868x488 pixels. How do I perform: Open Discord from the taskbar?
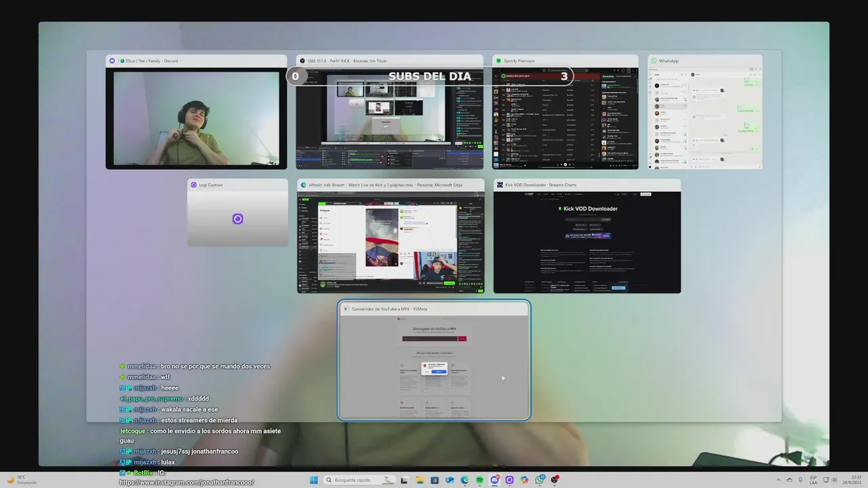pyautogui.click(x=494, y=480)
